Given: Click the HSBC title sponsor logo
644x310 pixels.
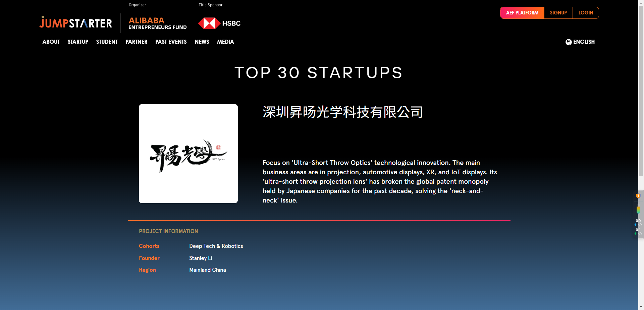Looking at the screenshot, I should tap(219, 23).
